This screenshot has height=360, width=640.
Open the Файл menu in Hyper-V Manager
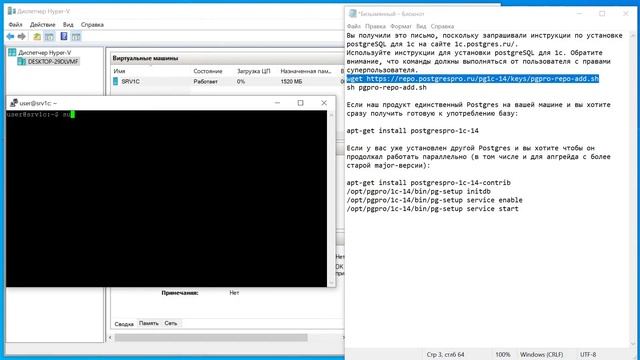coord(16,24)
